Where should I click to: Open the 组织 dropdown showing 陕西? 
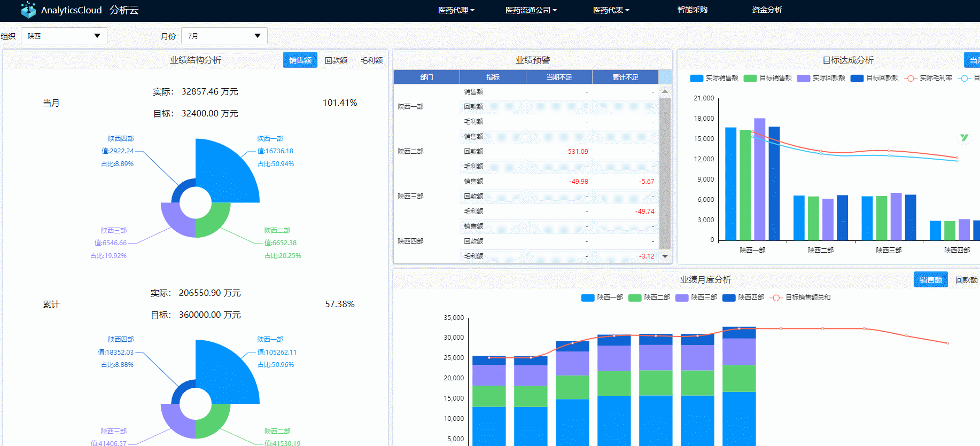64,36
